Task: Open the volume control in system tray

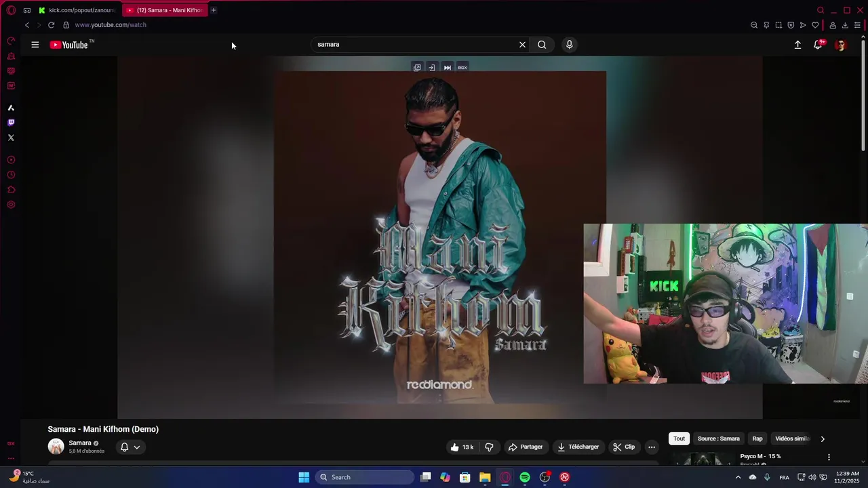Action: click(x=812, y=477)
